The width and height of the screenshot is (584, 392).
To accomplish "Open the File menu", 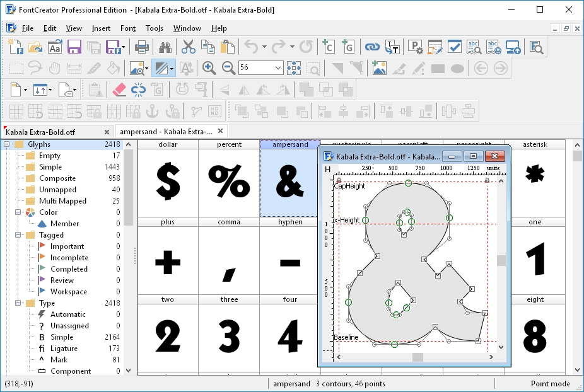I will (x=28, y=28).
